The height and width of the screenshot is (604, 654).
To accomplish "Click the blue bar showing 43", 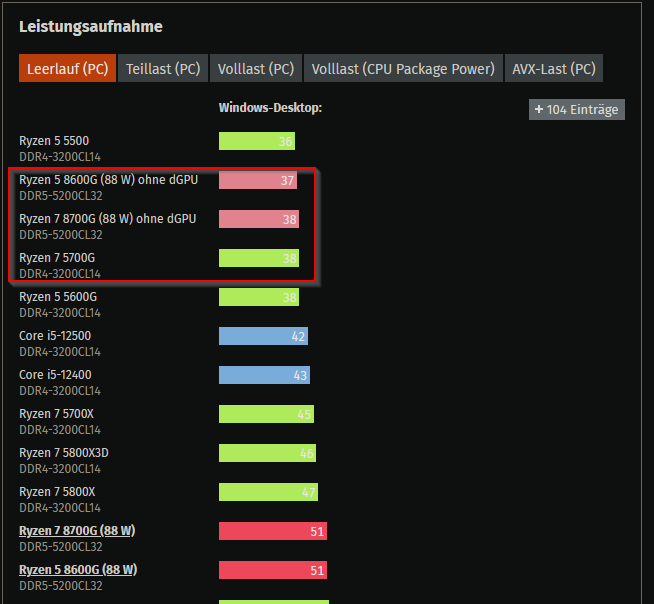I will pyautogui.click(x=264, y=375).
